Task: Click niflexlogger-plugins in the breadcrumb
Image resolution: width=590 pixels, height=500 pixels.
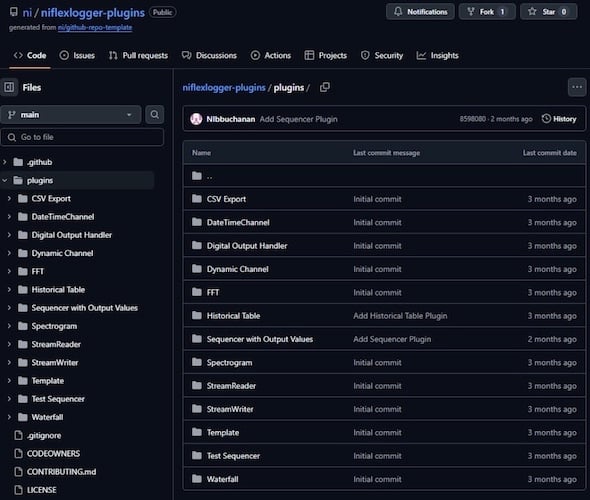Action: coord(224,88)
